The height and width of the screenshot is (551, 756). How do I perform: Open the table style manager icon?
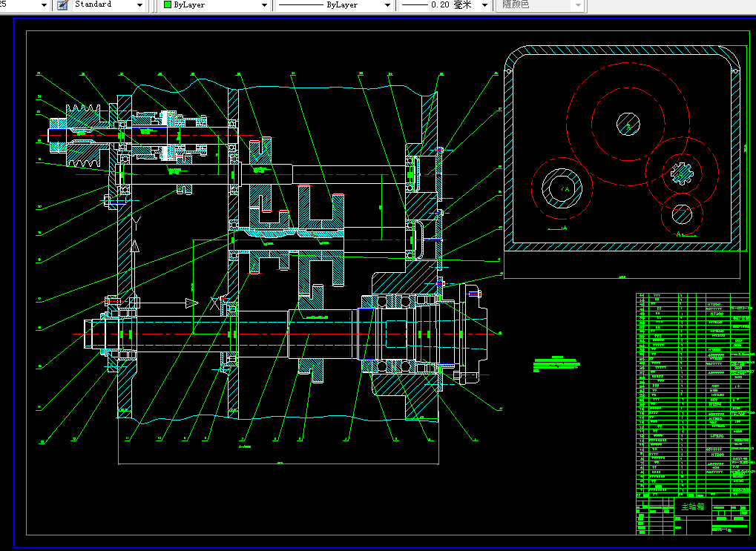(62, 5)
